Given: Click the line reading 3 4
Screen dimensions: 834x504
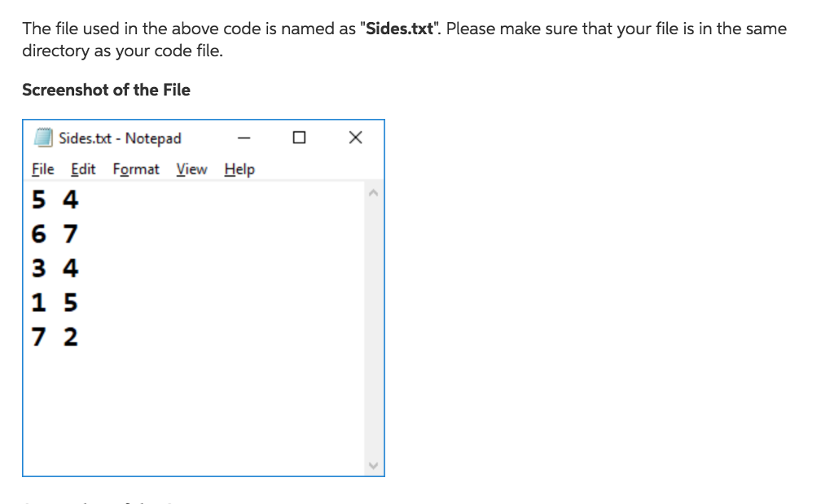Looking at the screenshot, I should click(55, 267).
